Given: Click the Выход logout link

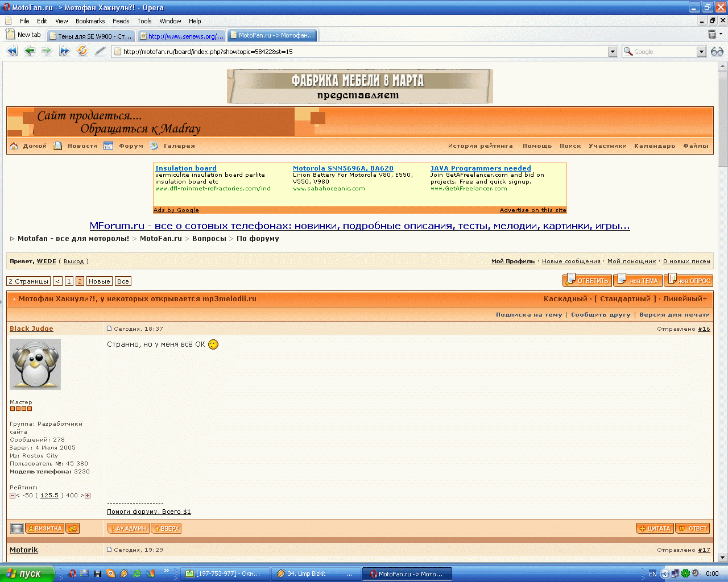Looking at the screenshot, I should [x=73, y=261].
